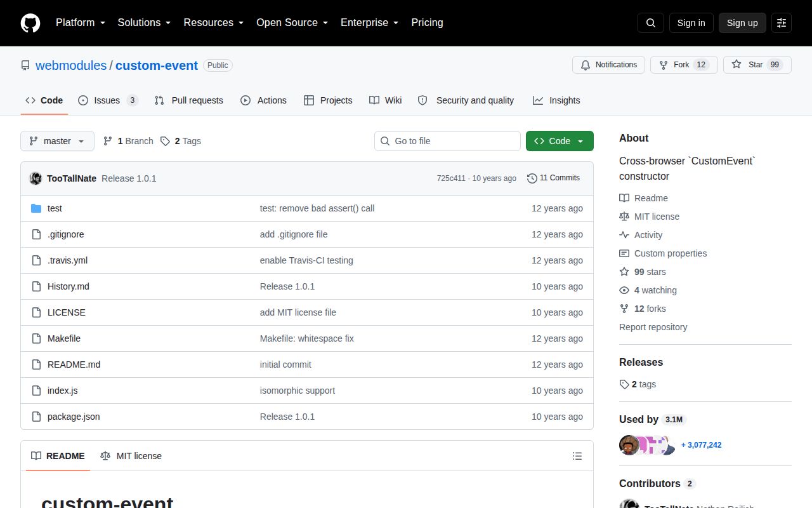This screenshot has height=508, width=812.
Task: Click the Fork button
Action: 684,65
